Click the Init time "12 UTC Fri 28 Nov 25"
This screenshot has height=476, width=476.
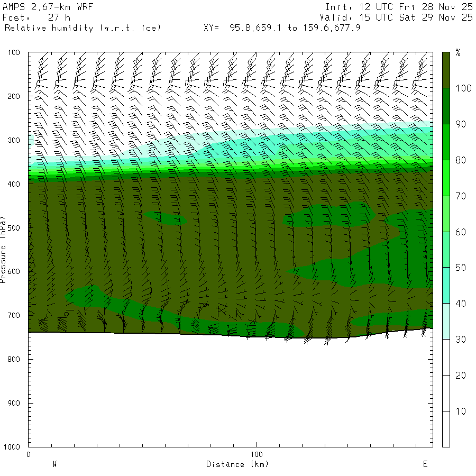[x=416, y=7]
